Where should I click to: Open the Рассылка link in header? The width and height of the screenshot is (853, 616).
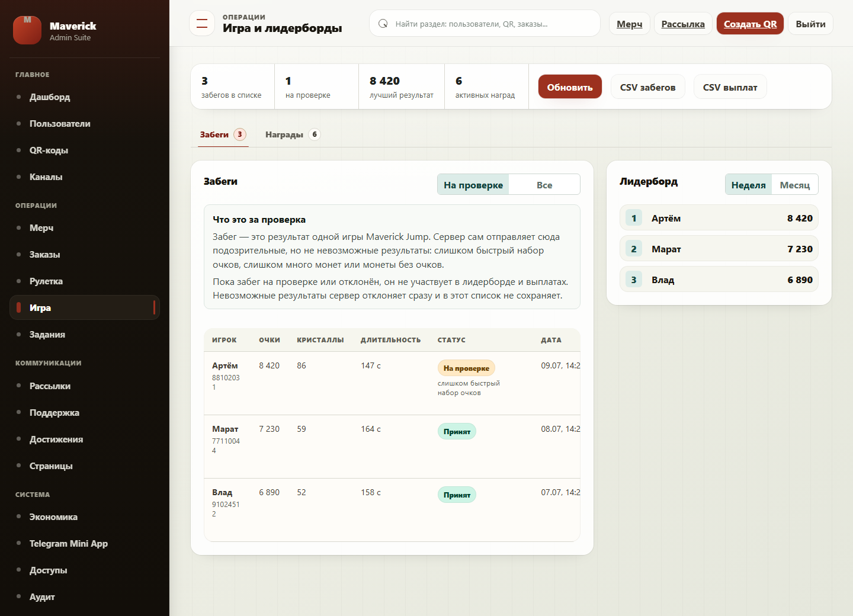pyautogui.click(x=683, y=24)
